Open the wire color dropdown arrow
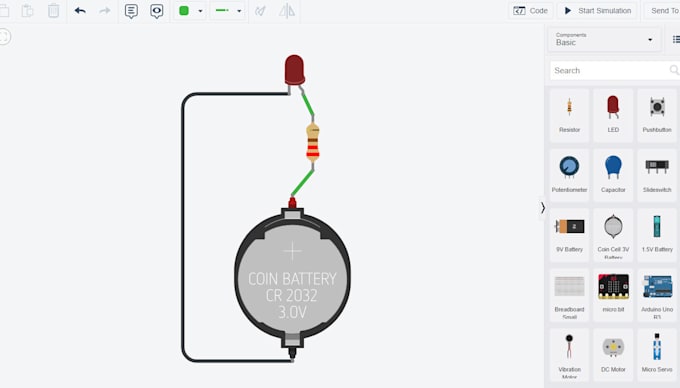Screen dimensions: 680x388 (200, 11)
